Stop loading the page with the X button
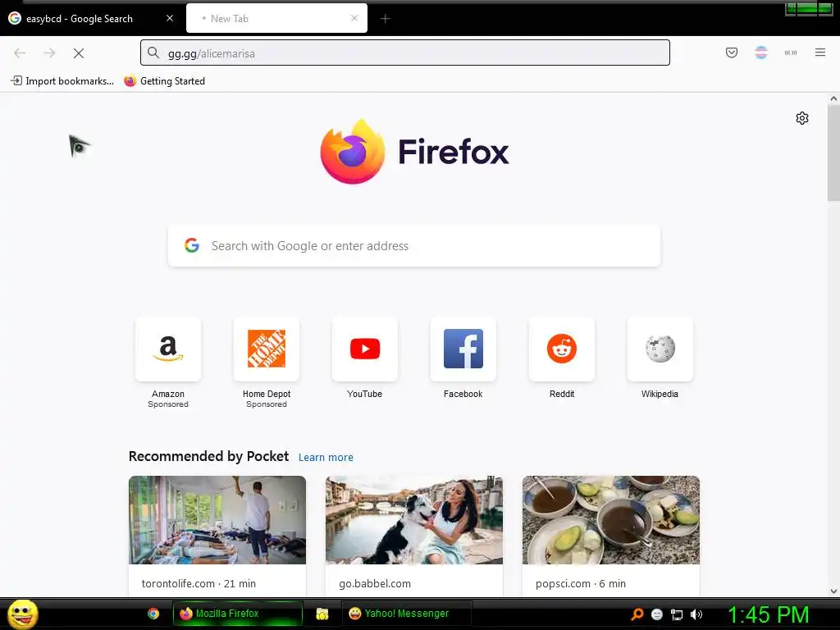This screenshot has width=840, height=630. tap(79, 53)
